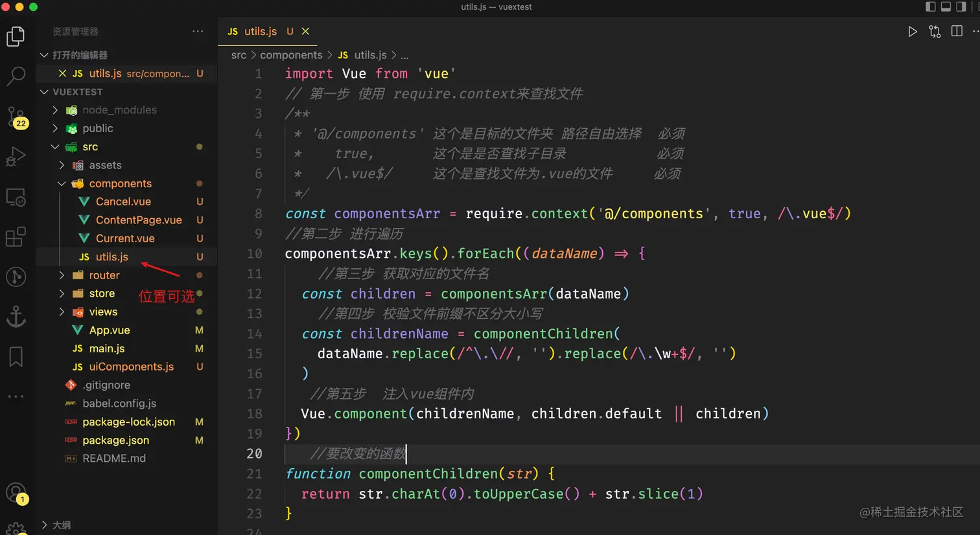
Task: Close the utils.js editor tab
Action: [x=305, y=31]
